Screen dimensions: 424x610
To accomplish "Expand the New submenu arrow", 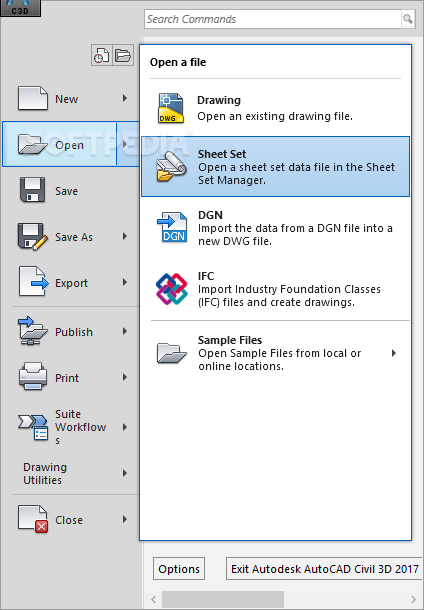I will point(125,98).
